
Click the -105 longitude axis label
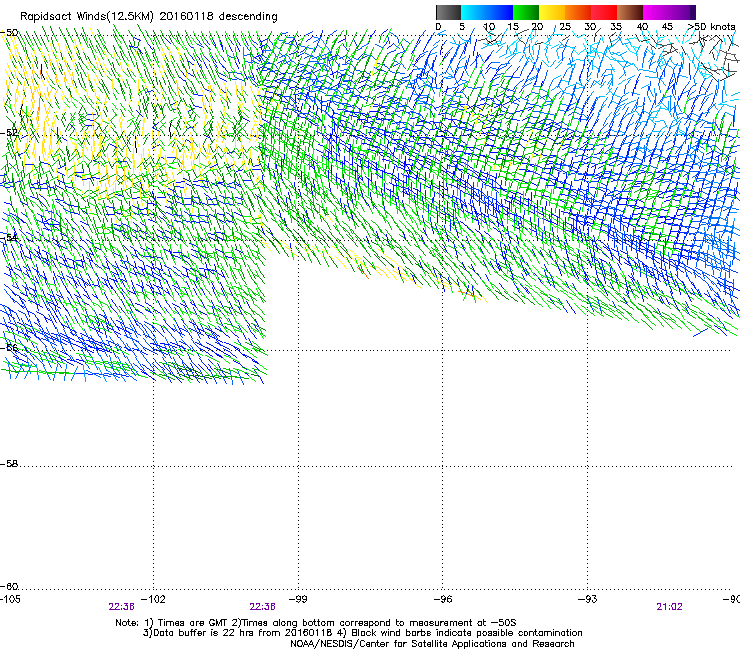(10, 599)
